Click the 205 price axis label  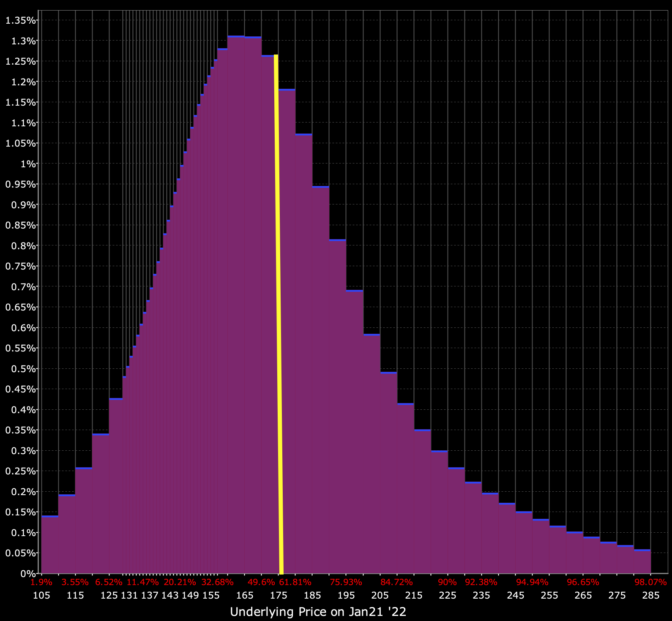[380, 595]
